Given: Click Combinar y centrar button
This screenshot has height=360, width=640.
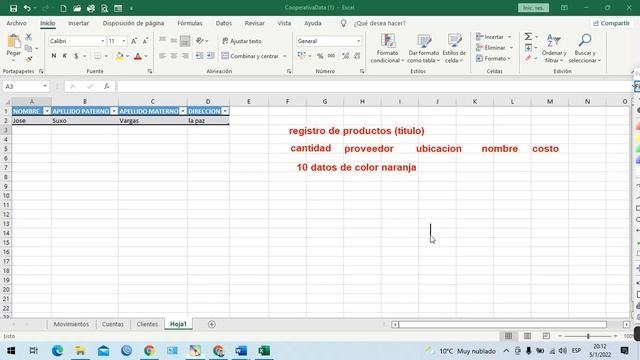Looking at the screenshot, I should point(250,56).
